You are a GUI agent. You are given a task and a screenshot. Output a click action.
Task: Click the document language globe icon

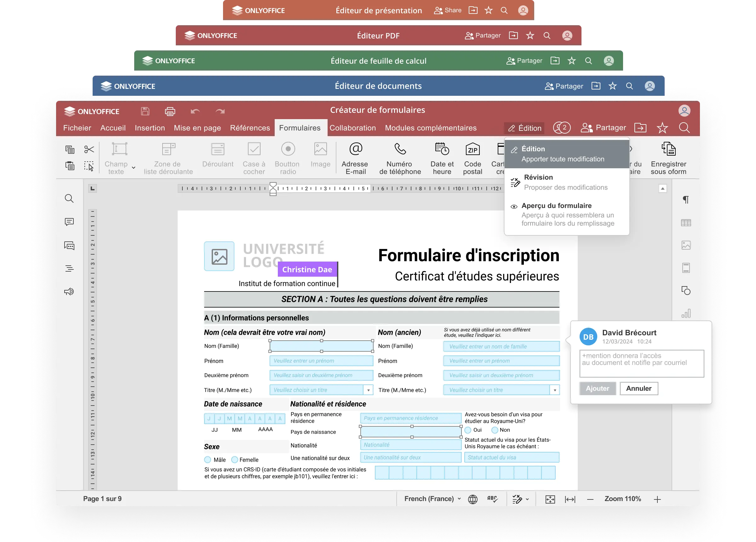(x=473, y=499)
